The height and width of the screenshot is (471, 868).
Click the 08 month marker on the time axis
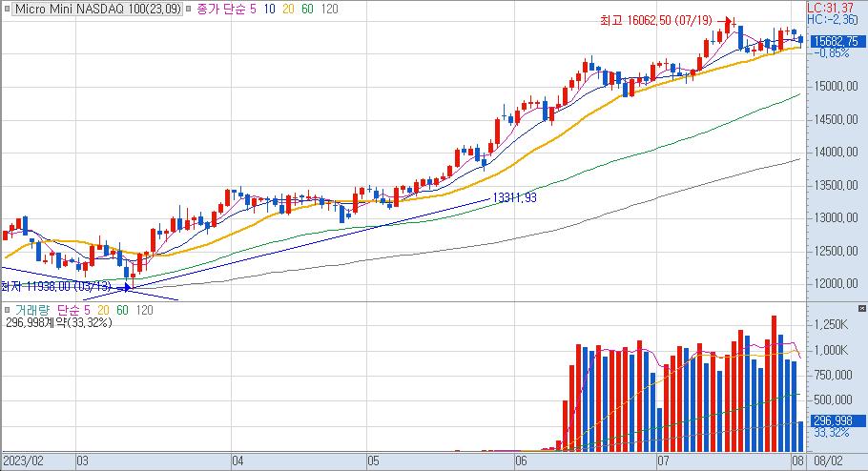coord(797,461)
